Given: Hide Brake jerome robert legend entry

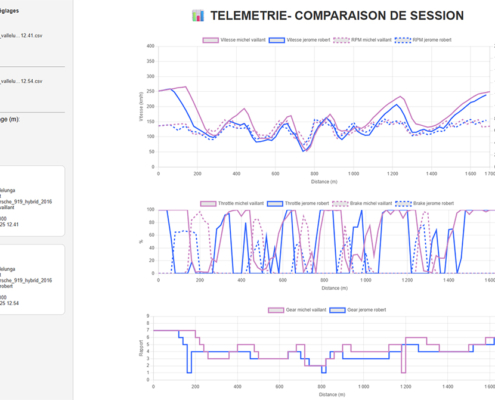Looking at the screenshot, I should [425, 203].
